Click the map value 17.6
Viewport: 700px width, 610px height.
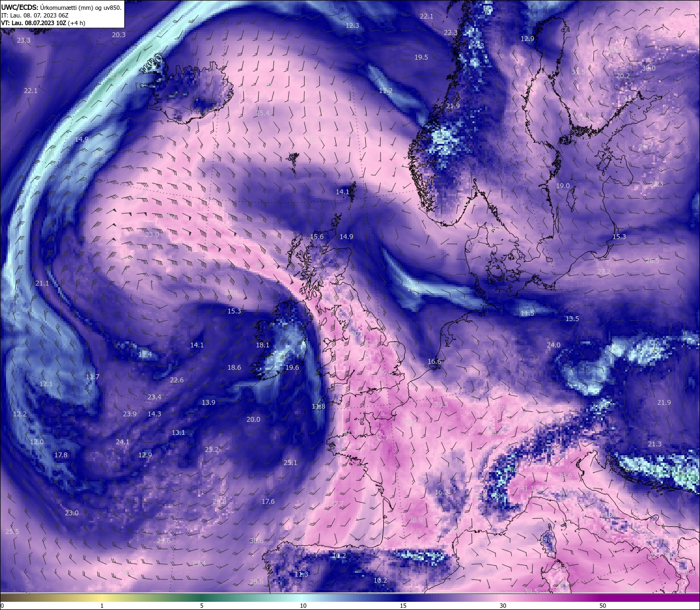(268, 502)
